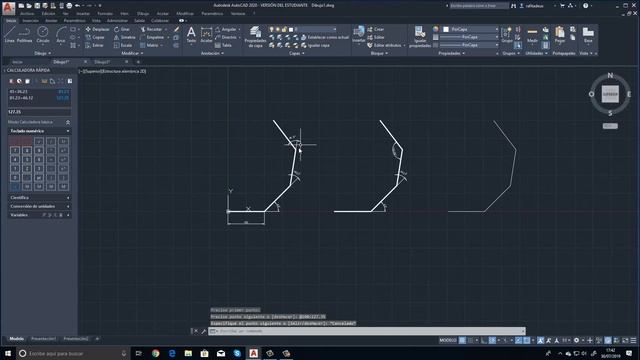The width and height of the screenshot is (640, 360).
Task: Add a new drawing tab with plus button
Action: pyautogui.click(x=138, y=62)
